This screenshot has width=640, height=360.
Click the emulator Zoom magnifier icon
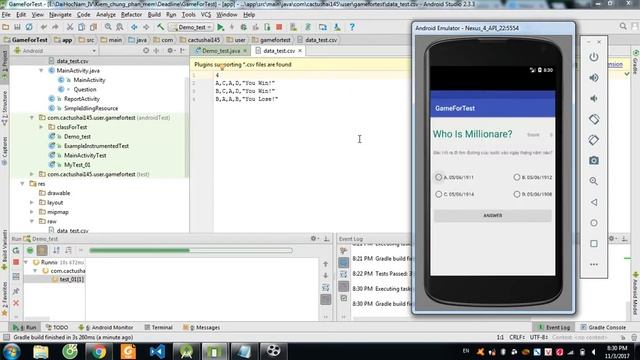(594, 181)
